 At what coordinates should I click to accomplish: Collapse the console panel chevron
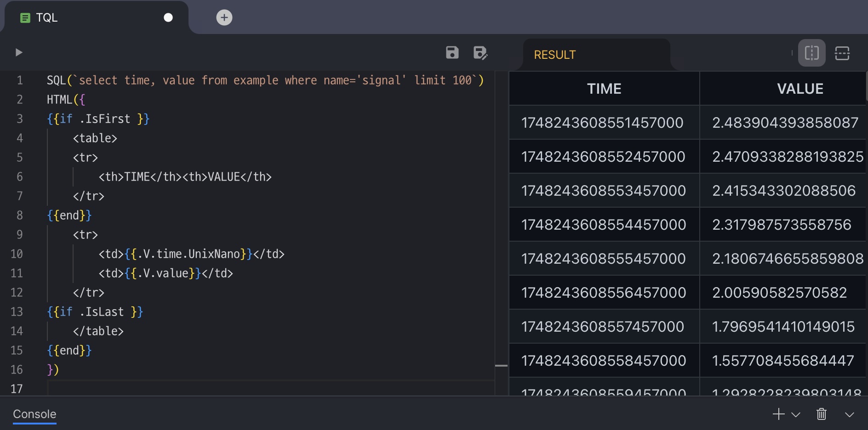click(849, 414)
